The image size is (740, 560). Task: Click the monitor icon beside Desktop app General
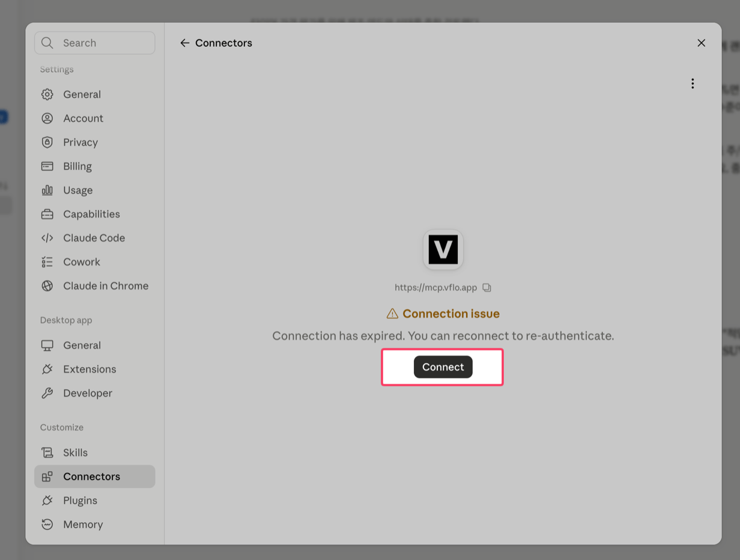47,345
